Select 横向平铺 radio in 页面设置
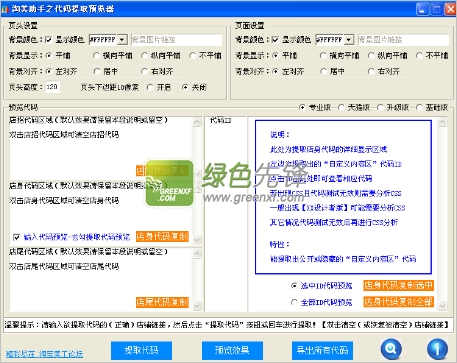Screen dimensions: 457x363 click(x=323, y=55)
